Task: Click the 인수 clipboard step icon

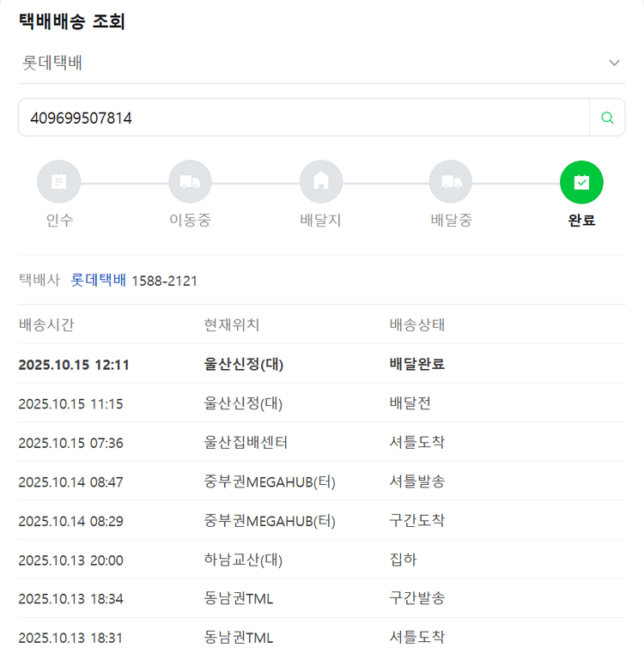Action: click(x=58, y=181)
